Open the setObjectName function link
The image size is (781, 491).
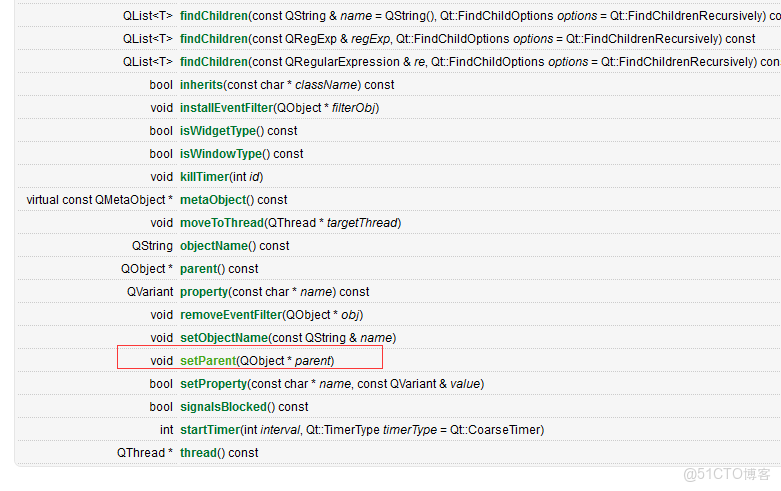[x=224, y=338]
